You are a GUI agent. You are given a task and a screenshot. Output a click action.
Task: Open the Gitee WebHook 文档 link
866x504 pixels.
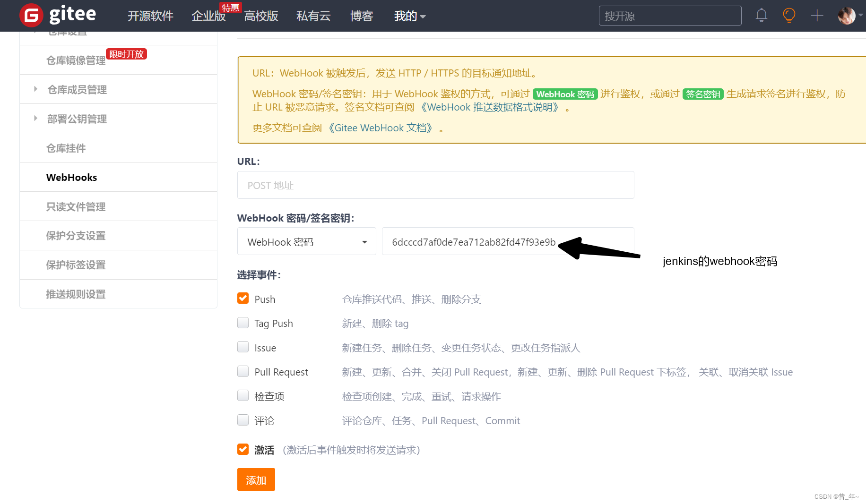tap(381, 128)
